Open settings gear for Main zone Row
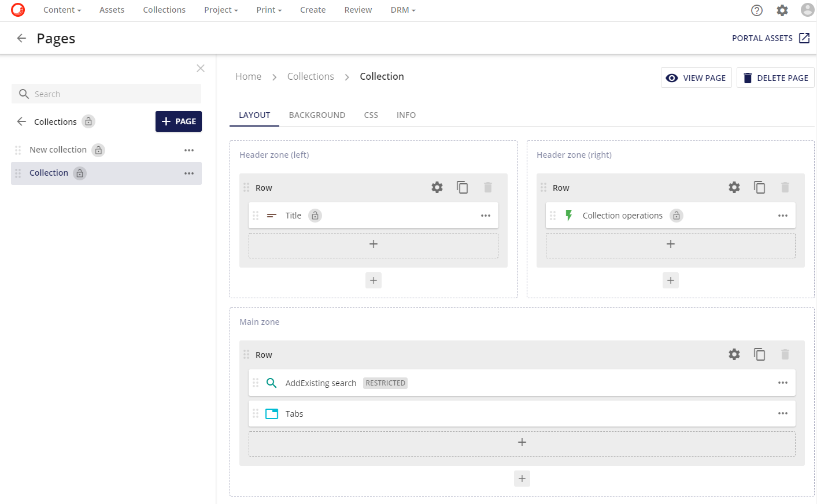817x504 pixels. click(x=734, y=354)
